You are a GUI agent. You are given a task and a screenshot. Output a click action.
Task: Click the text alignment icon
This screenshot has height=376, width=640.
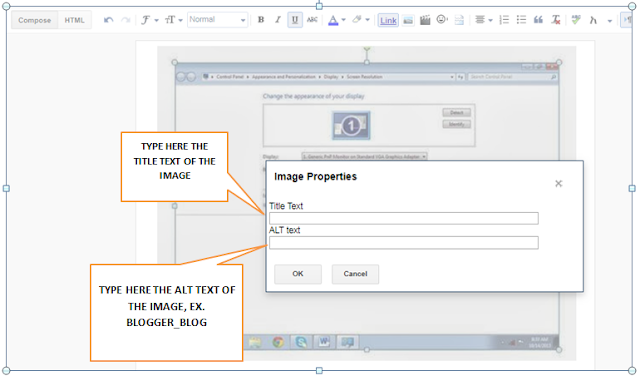480,20
